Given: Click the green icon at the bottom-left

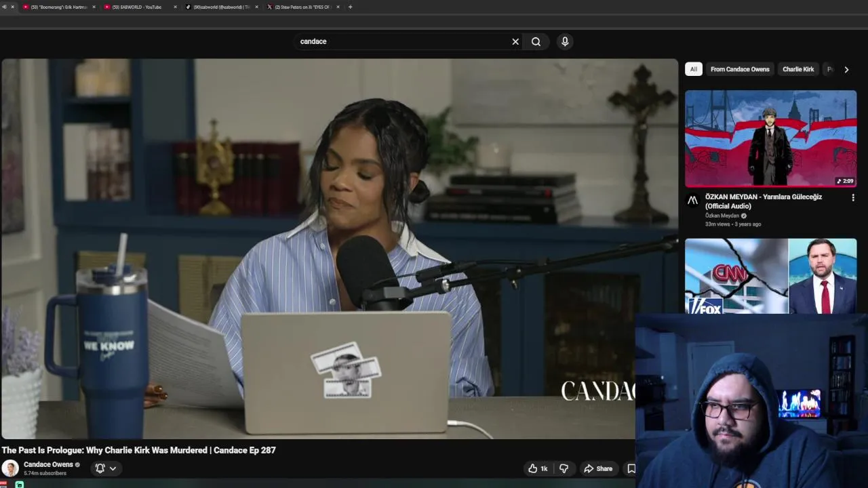Looking at the screenshot, I should (x=20, y=485).
